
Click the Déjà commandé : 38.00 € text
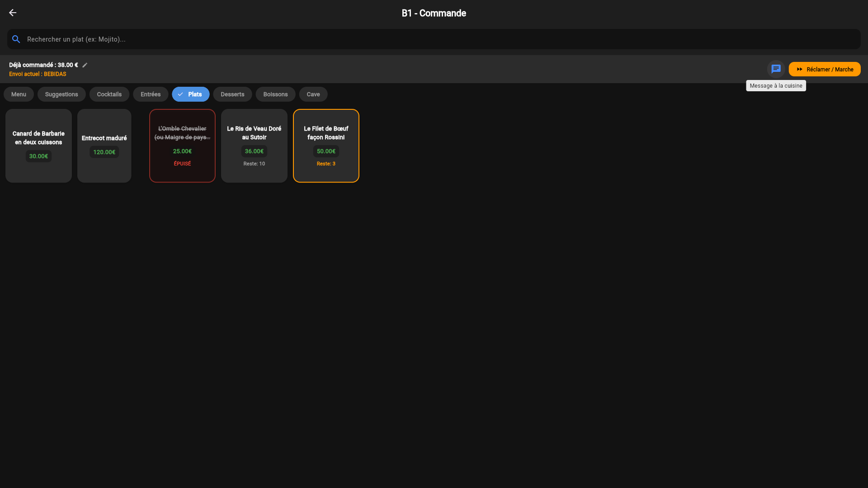(x=43, y=65)
